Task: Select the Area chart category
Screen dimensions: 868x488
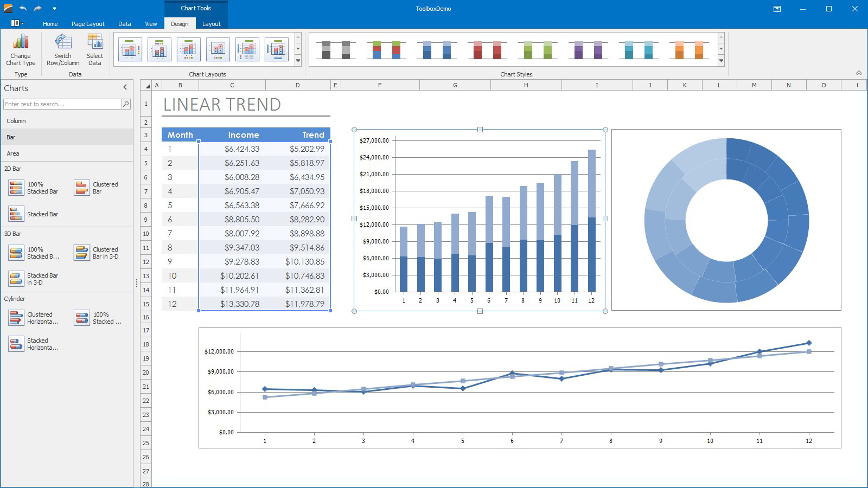Action: point(13,153)
